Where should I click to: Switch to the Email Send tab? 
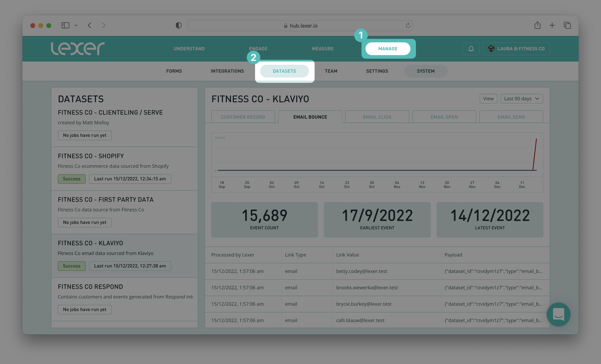(511, 117)
